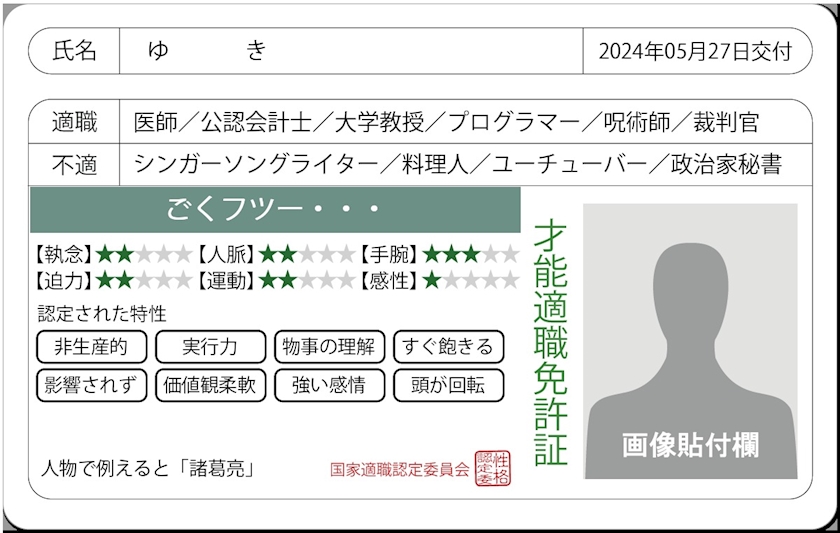The image size is (840, 533).
Task: Select the 非生産的 trait tag
Action: point(92,347)
